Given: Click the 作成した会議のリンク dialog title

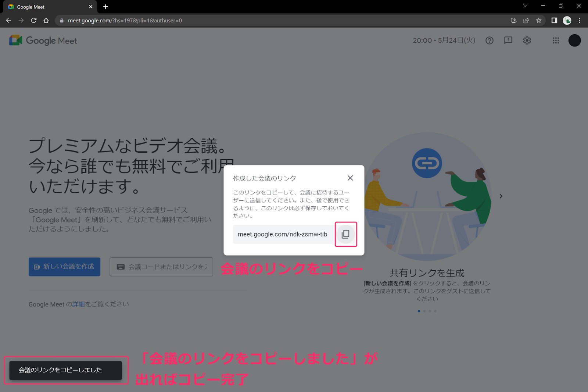Looking at the screenshot, I should pyautogui.click(x=264, y=178).
